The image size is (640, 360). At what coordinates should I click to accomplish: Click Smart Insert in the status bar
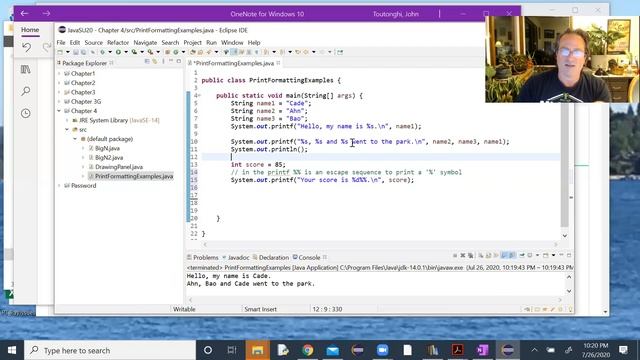pyautogui.click(x=260, y=309)
